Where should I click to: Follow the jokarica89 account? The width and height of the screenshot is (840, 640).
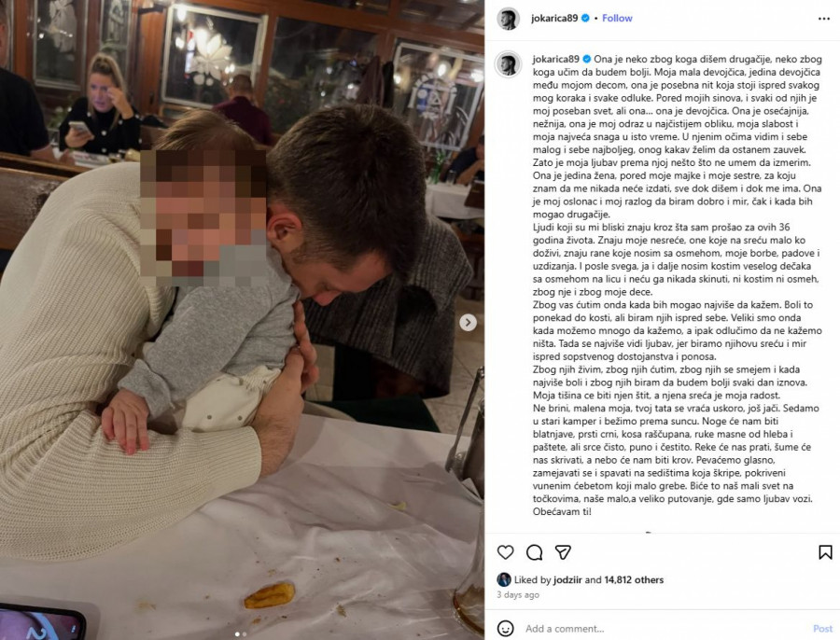pos(617,19)
